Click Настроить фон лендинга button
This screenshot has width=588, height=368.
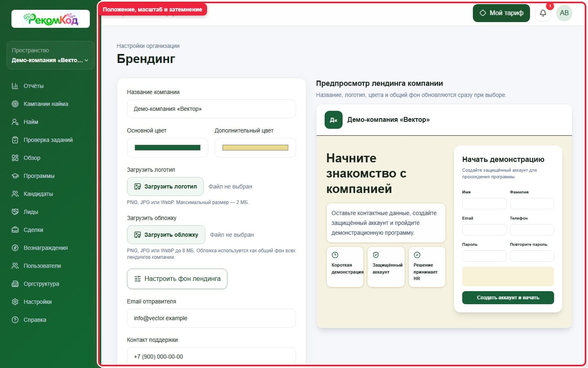pyautogui.click(x=177, y=279)
